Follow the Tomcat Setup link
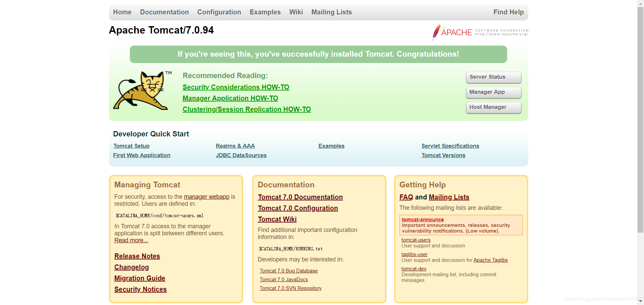The height and width of the screenshot is (305, 644). [131, 146]
